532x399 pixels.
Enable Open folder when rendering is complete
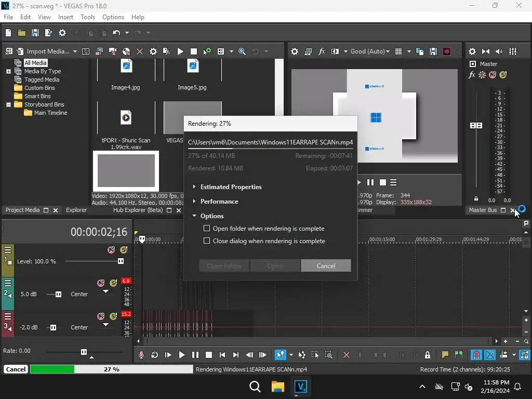tap(207, 229)
